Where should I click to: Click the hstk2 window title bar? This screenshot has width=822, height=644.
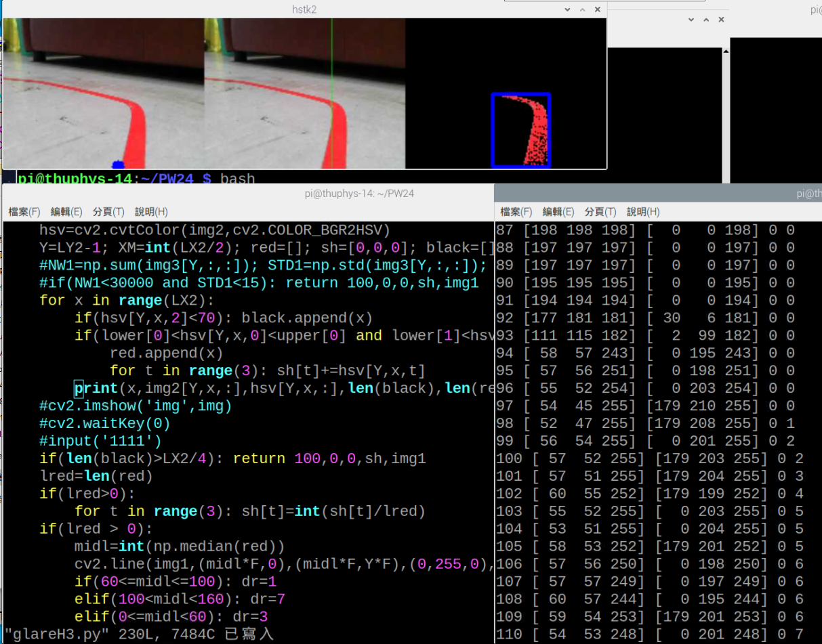[304, 9]
